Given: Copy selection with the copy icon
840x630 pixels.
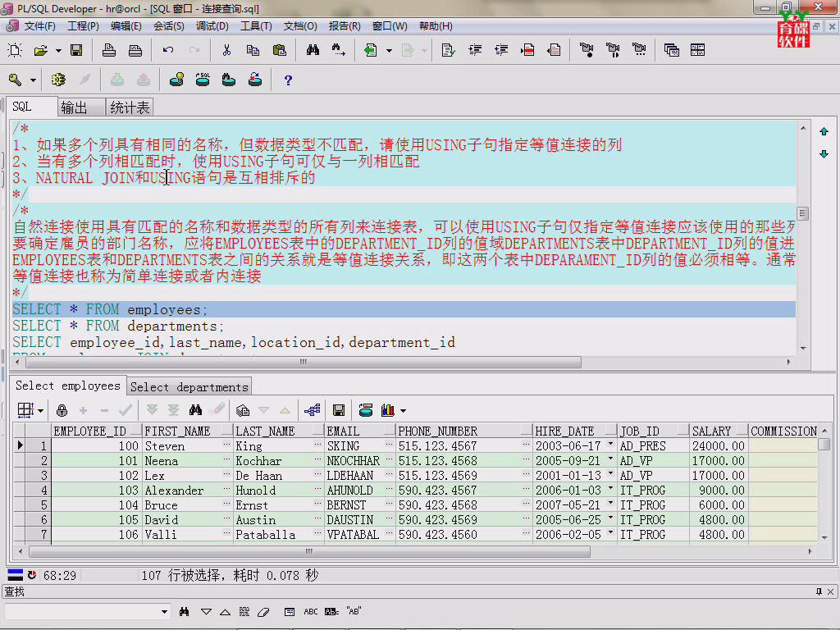Looking at the screenshot, I should coord(253,50).
